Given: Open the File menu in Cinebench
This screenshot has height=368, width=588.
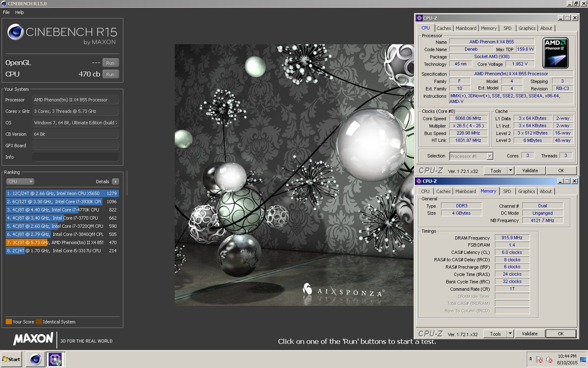Looking at the screenshot, I should pos(6,12).
